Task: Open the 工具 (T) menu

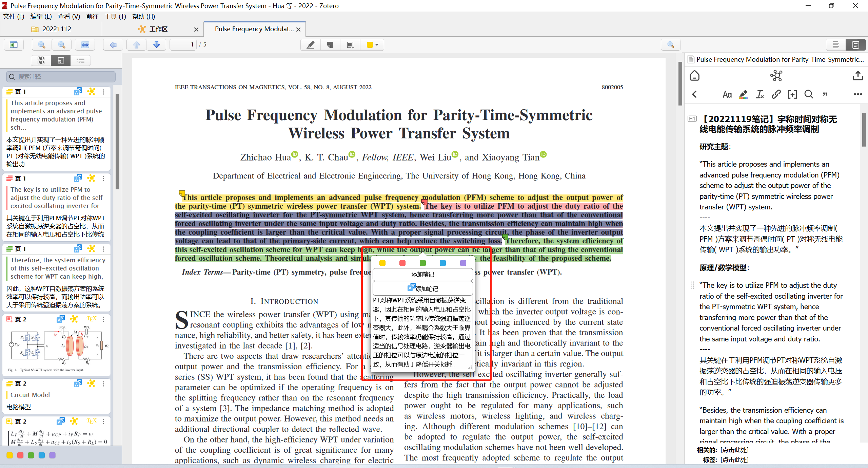Action: click(x=115, y=16)
